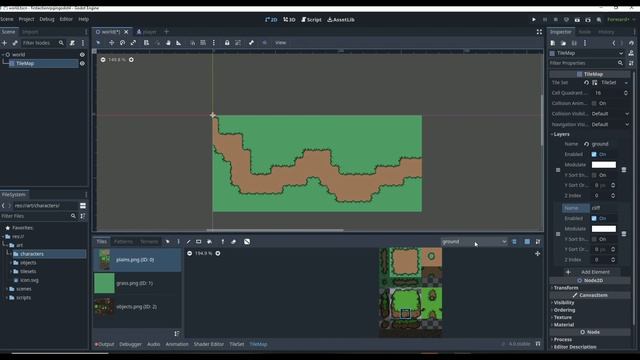Zoom out the viewport with minus icon

(103, 60)
